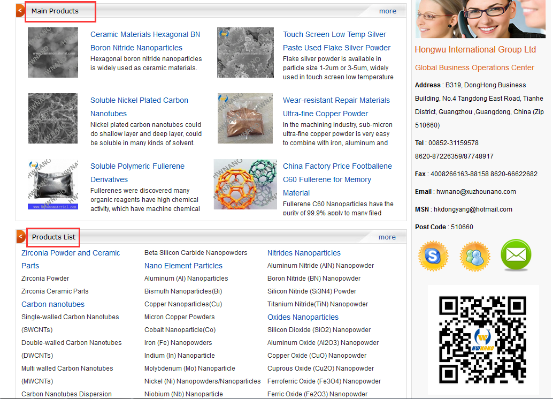Viewport: 554px width, 399px height.
Task: Open the C60 fullerene molecule model thumbnail
Action: click(x=245, y=184)
